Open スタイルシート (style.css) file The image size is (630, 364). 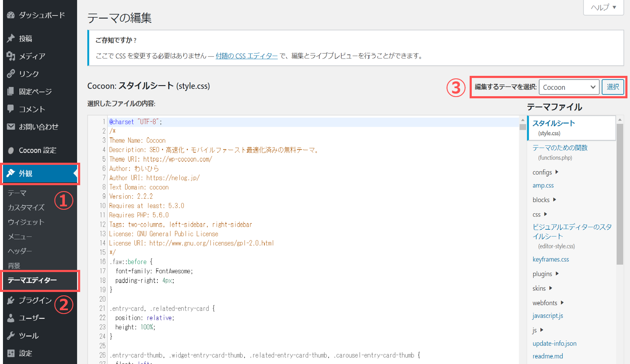[572, 128]
